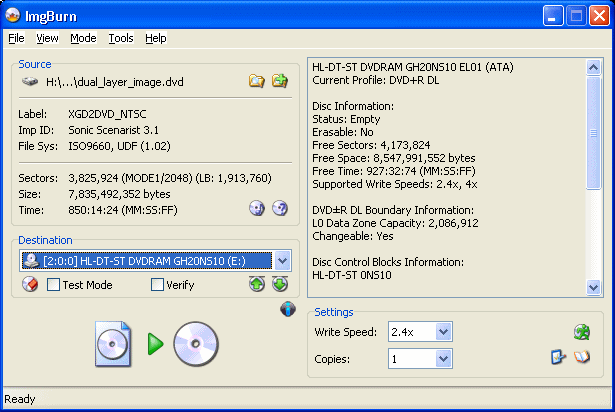The height and width of the screenshot is (412, 615).
Task: Open the destination drive dropdown arrow
Action: point(282,261)
